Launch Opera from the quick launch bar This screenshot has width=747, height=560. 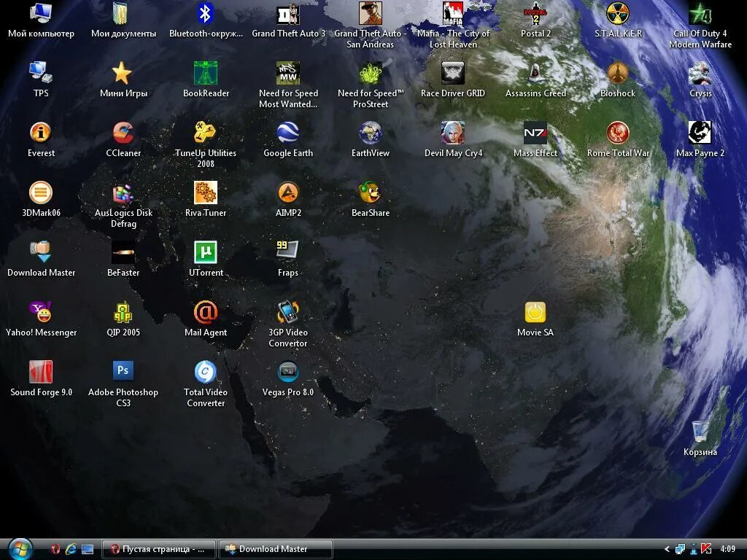[55, 549]
